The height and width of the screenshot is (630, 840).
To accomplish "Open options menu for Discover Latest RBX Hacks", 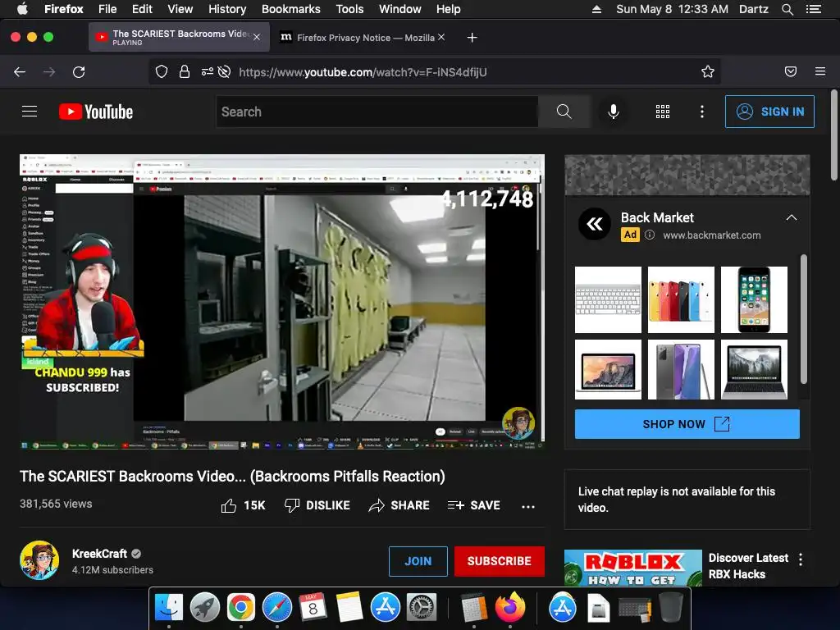I will point(801,559).
